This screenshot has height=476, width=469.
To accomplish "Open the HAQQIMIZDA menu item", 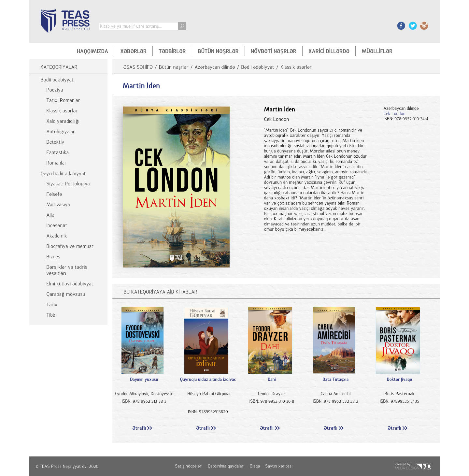I will 92,51.
